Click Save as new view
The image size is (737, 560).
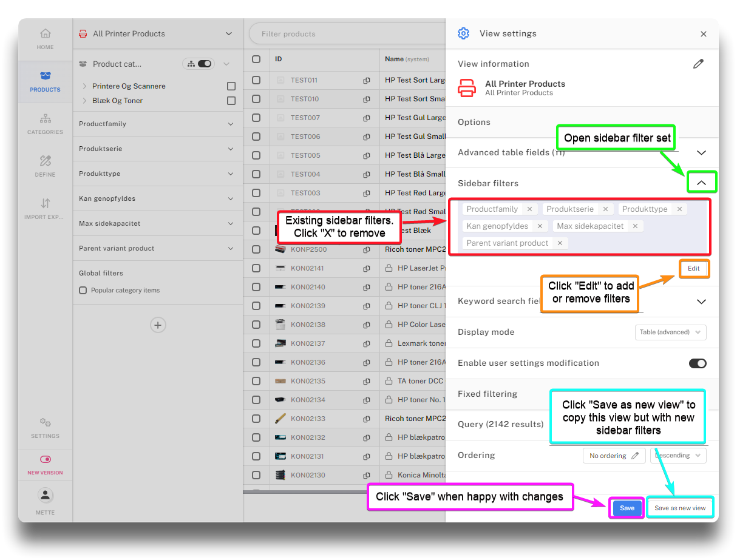[679, 508]
